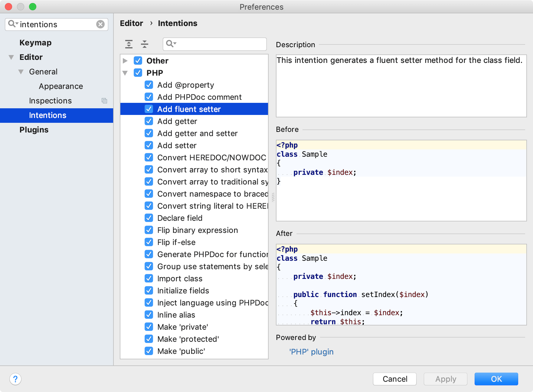Open Keymap settings page
This screenshot has height=392, width=533.
coord(35,43)
